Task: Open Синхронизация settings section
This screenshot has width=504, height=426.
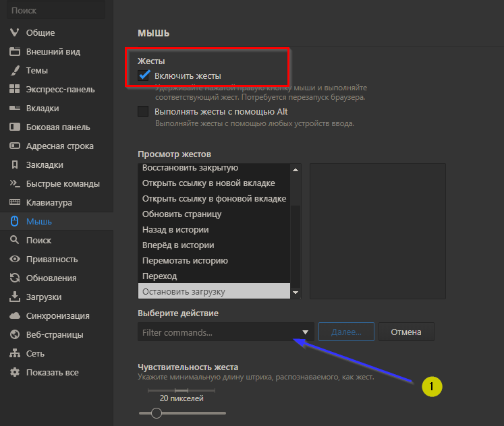Action: [x=57, y=316]
